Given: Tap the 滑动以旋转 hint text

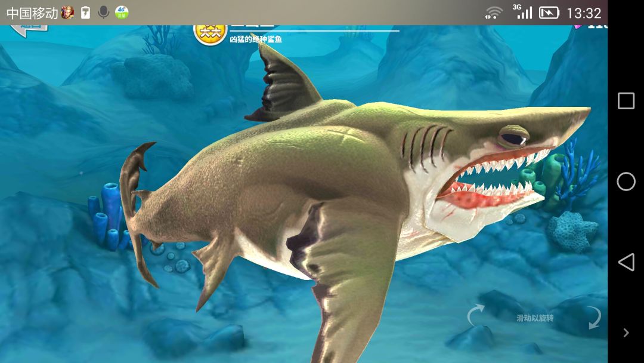Looking at the screenshot, I should pyautogui.click(x=535, y=318).
